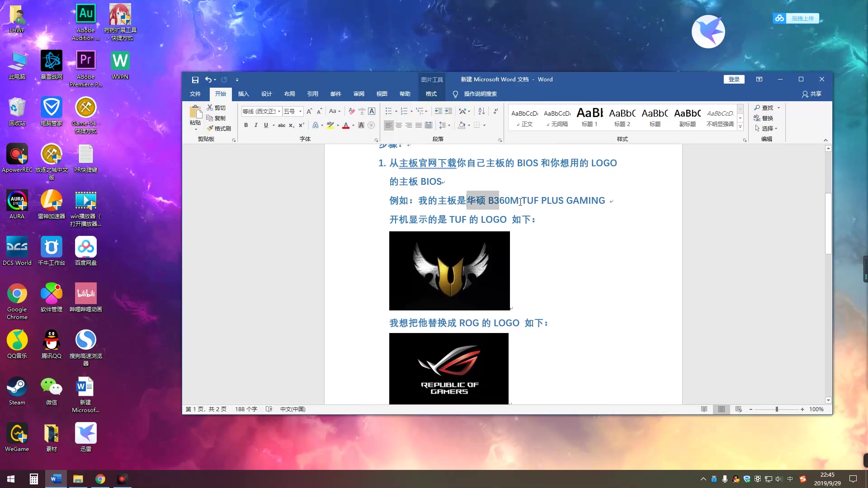Decrease paragraph indent

(x=438, y=111)
